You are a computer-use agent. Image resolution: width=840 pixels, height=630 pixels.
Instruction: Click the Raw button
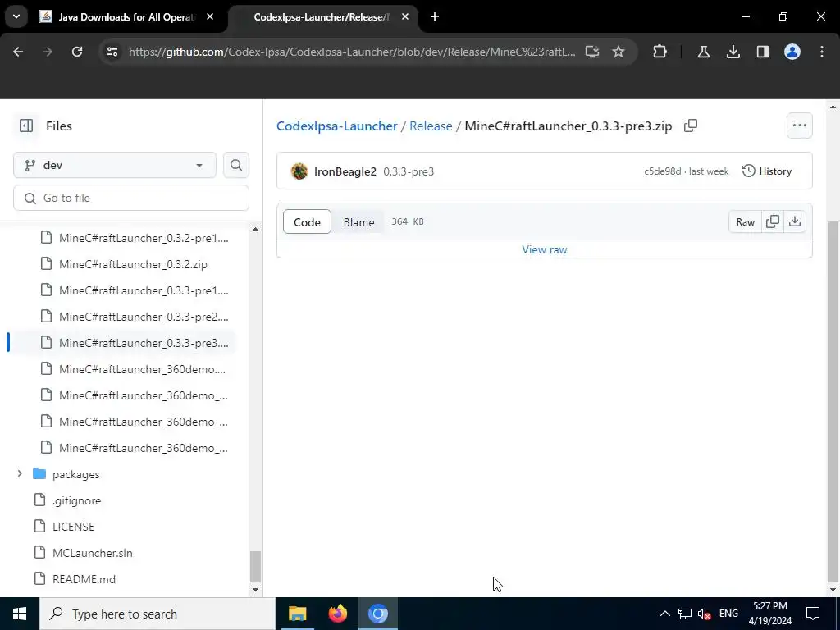click(745, 221)
